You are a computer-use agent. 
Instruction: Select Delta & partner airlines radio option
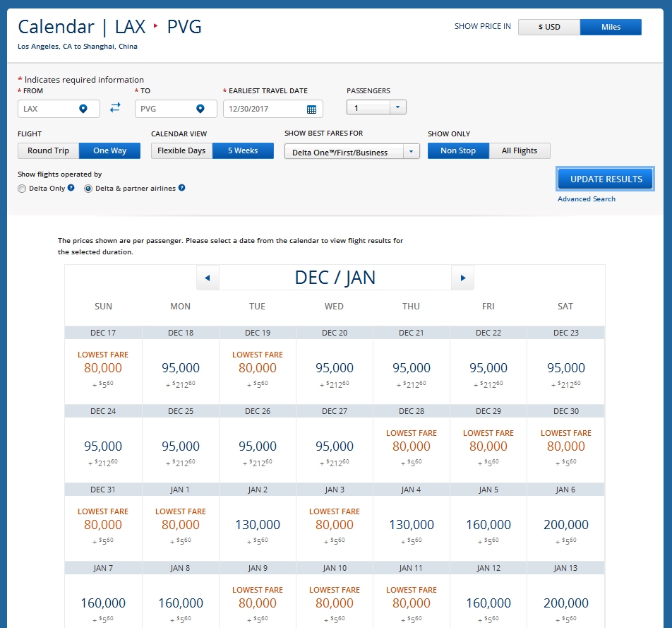click(88, 189)
